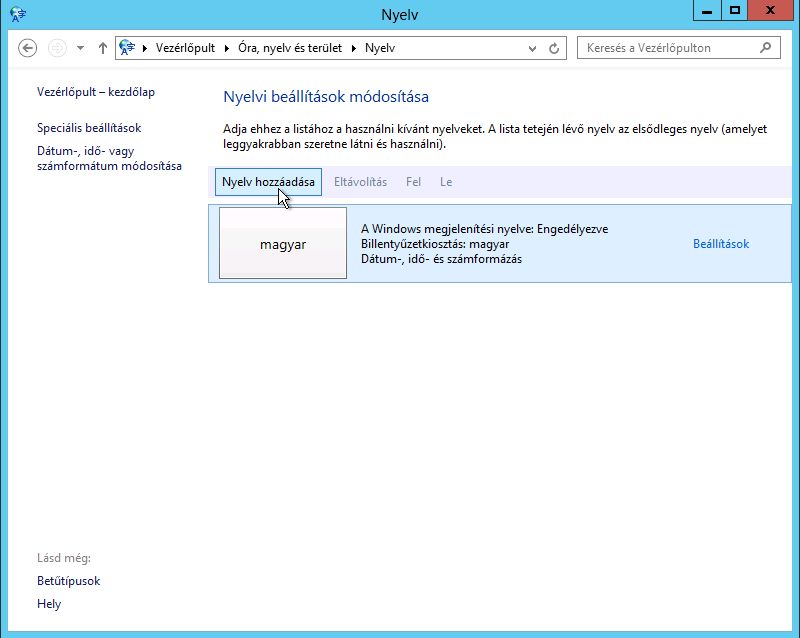Expand the address bar history dropdown

pyautogui.click(x=533, y=48)
